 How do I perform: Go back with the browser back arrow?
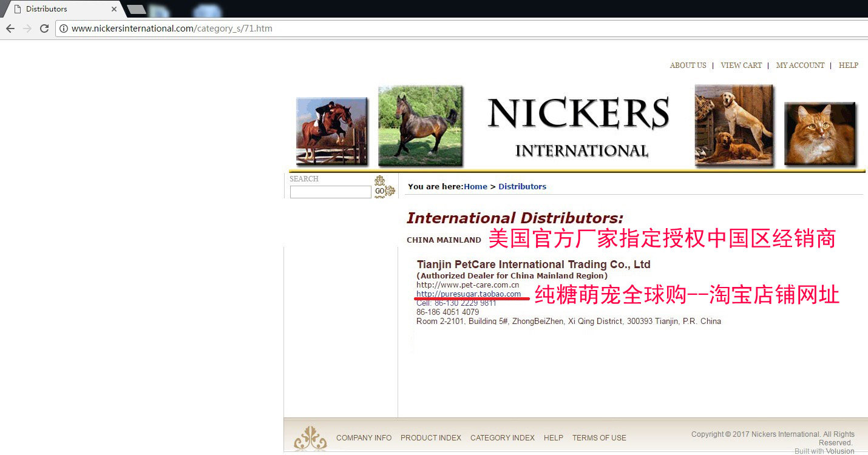[x=10, y=29]
